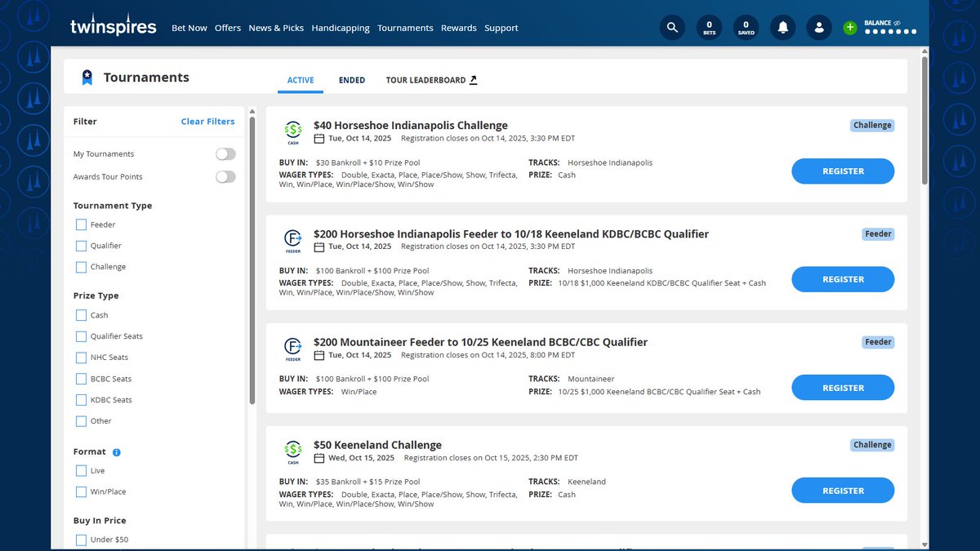
Task: Register for $50 Keeneland Challenge
Action: [843, 491]
